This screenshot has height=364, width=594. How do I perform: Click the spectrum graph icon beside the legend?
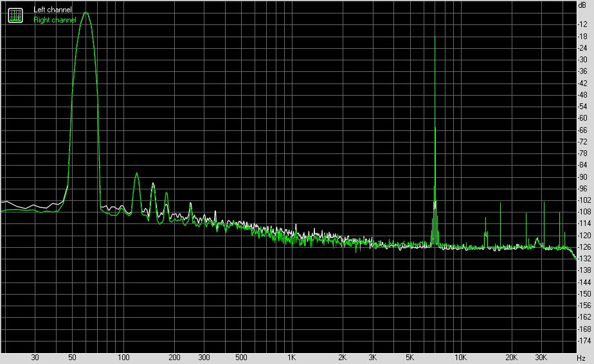15,15
